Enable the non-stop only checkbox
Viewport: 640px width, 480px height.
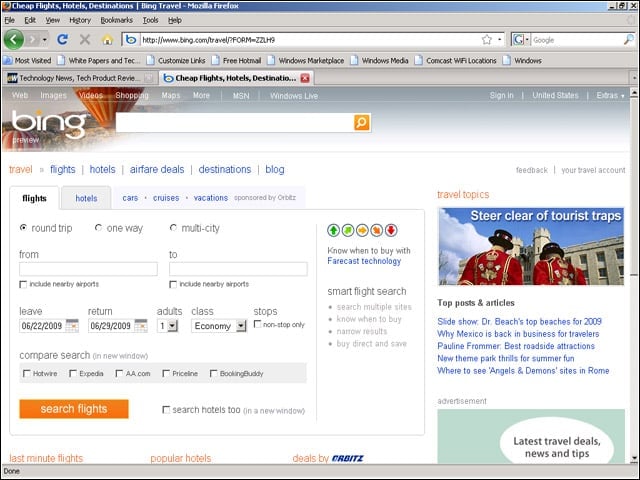tap(258, 324)
